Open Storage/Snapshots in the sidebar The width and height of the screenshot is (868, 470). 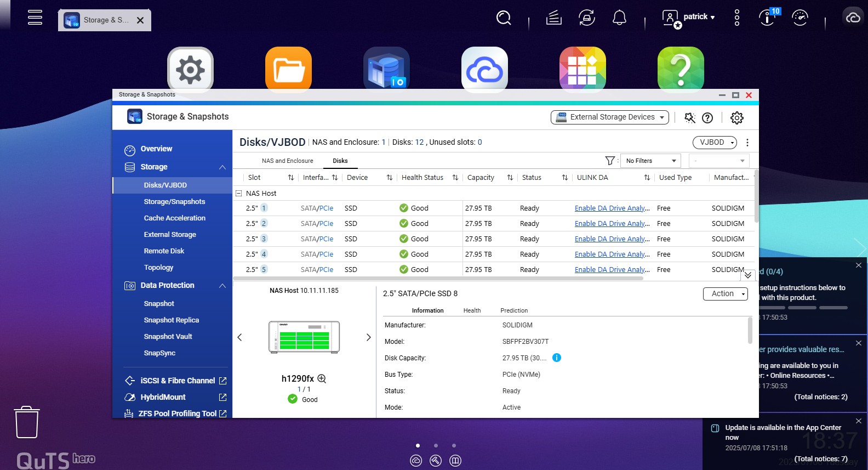click(174, 202)
